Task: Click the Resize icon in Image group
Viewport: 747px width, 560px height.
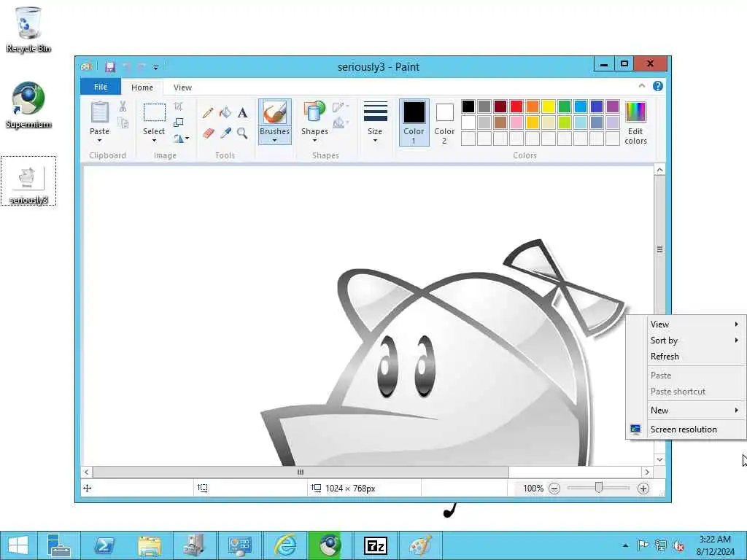Action: 178,122
